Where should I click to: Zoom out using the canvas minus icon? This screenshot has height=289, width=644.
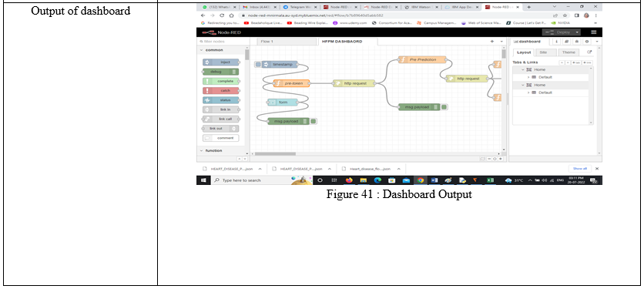489,159
